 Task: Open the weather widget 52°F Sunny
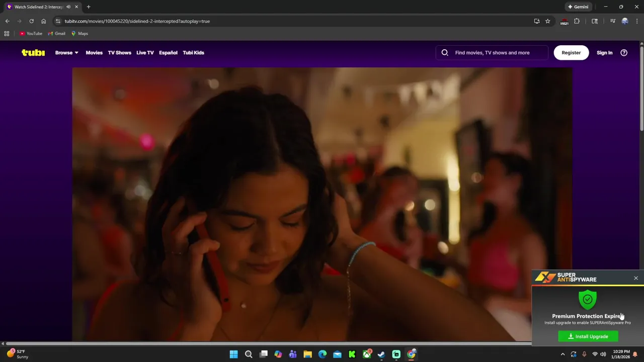click(x=17, y=354)
